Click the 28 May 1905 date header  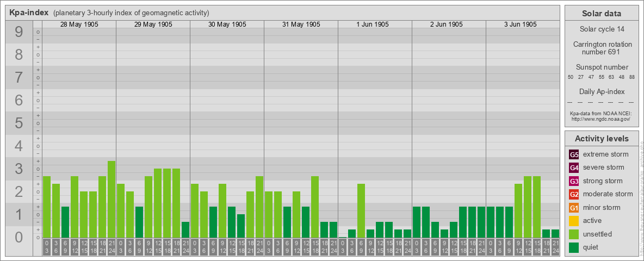point(79,24)
